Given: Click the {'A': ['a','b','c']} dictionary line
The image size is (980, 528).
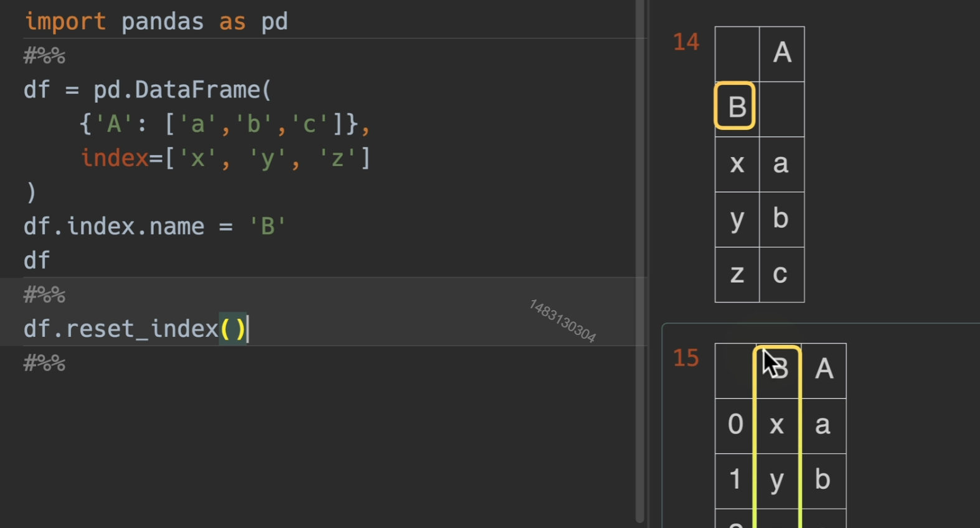Looking at the screenshot, I should pyautogui.click(x=224, y=124).
